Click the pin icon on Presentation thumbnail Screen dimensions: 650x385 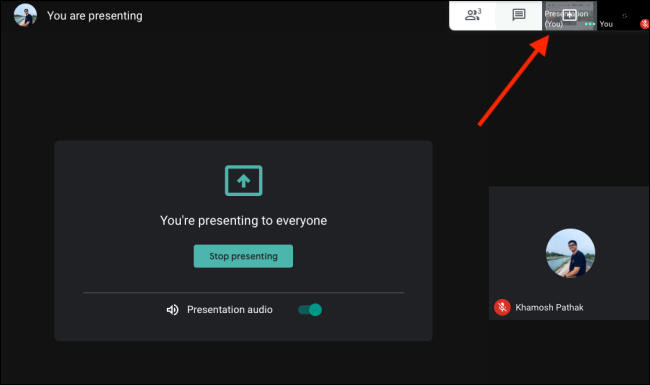coord(570,15)
